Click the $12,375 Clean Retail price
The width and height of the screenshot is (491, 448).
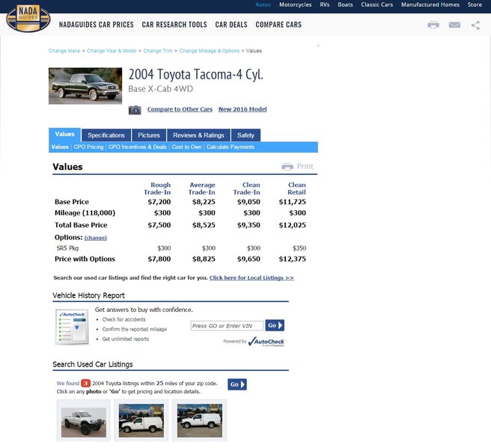(292, 259)
